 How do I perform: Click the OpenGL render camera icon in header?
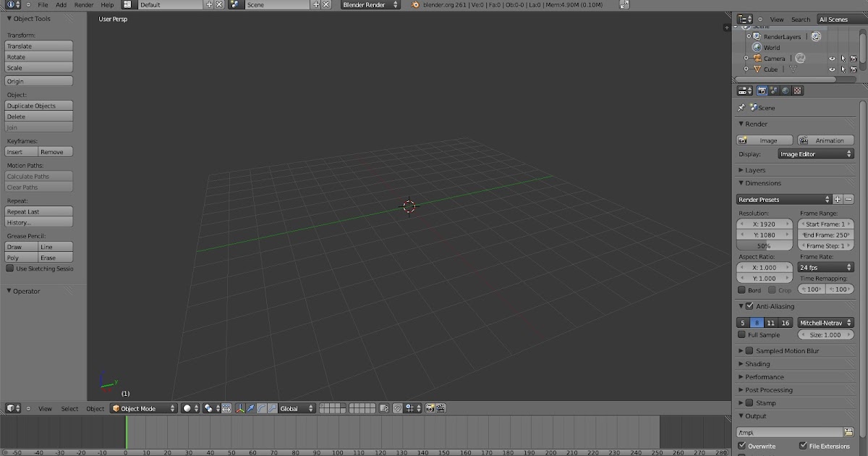430,408
